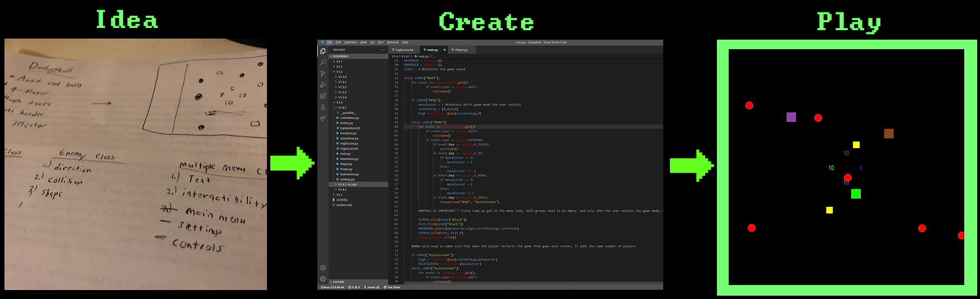The width and height of the screenshot is (980, 299).
Task: Open the Extensions view
Action: (x=323, y=96)
